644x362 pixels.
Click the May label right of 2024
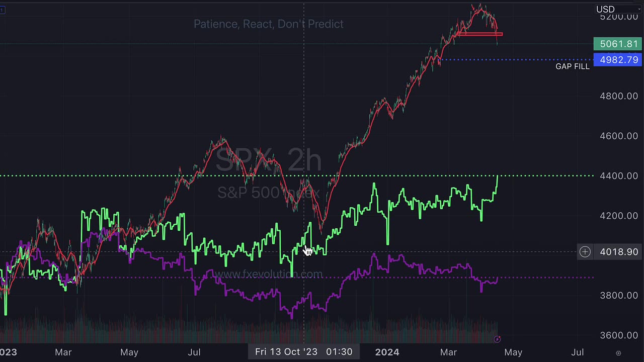point(513,352)
